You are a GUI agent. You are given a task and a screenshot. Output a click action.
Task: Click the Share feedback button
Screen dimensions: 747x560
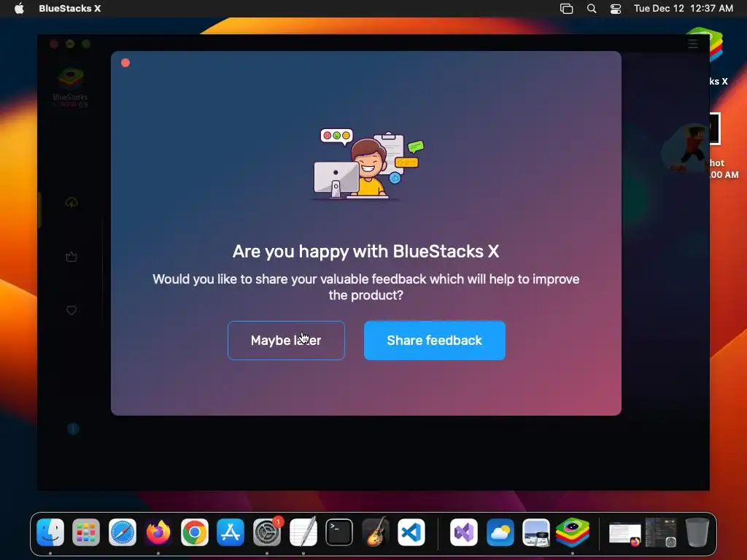(435, 341)
